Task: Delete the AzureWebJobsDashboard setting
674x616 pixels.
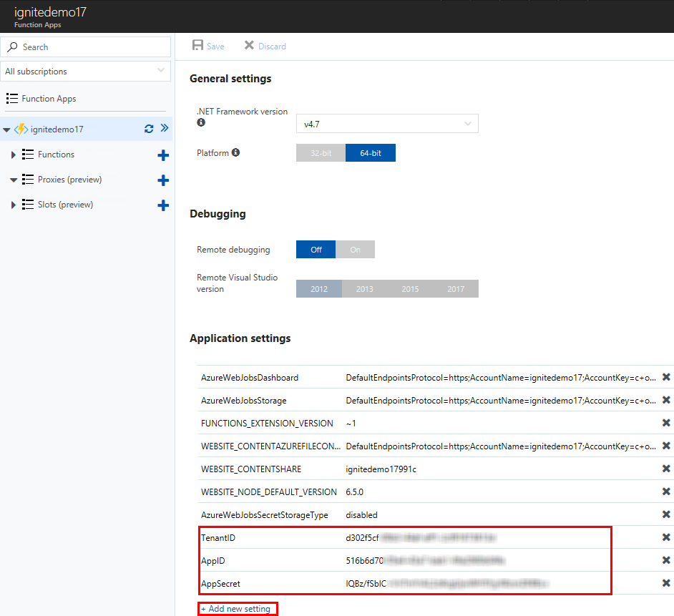Action: pos(666,377)
